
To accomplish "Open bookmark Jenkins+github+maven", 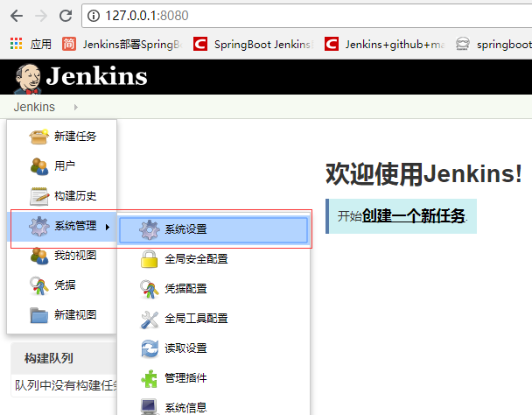I will pos(384,44).
